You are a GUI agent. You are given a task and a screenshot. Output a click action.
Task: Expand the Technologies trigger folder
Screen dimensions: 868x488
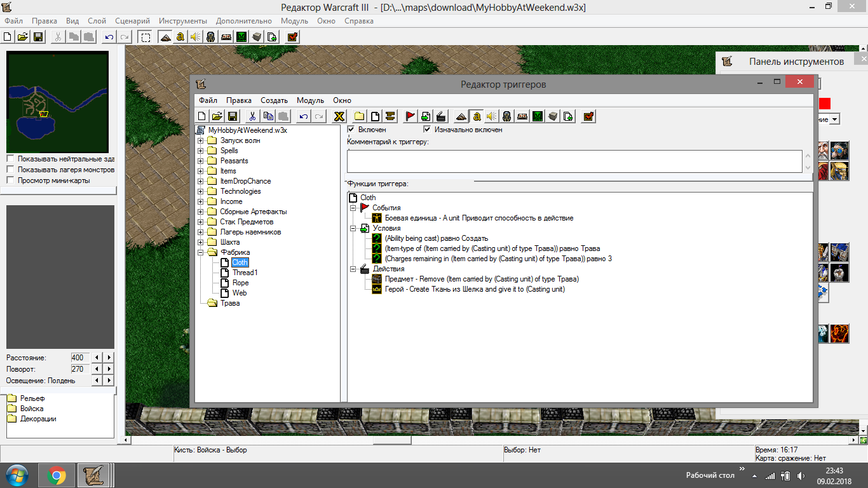[201, 191]
